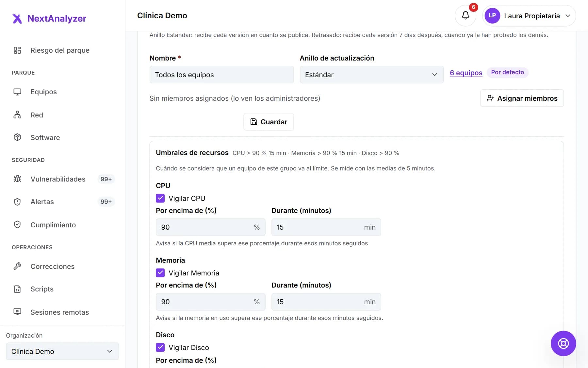588x368 pixels.
Task: Open Cumplimiento page
Action: click(x=53, y=225)
